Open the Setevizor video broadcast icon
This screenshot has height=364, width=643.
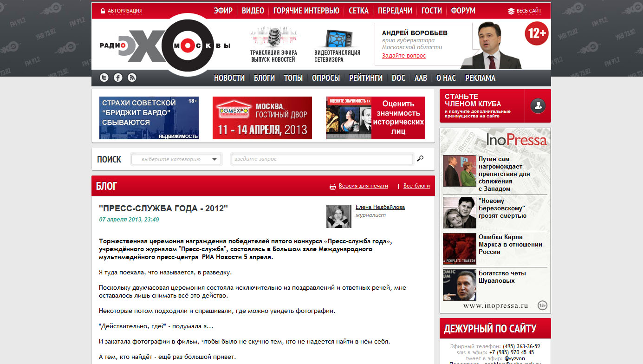click(x=337, y=39)
